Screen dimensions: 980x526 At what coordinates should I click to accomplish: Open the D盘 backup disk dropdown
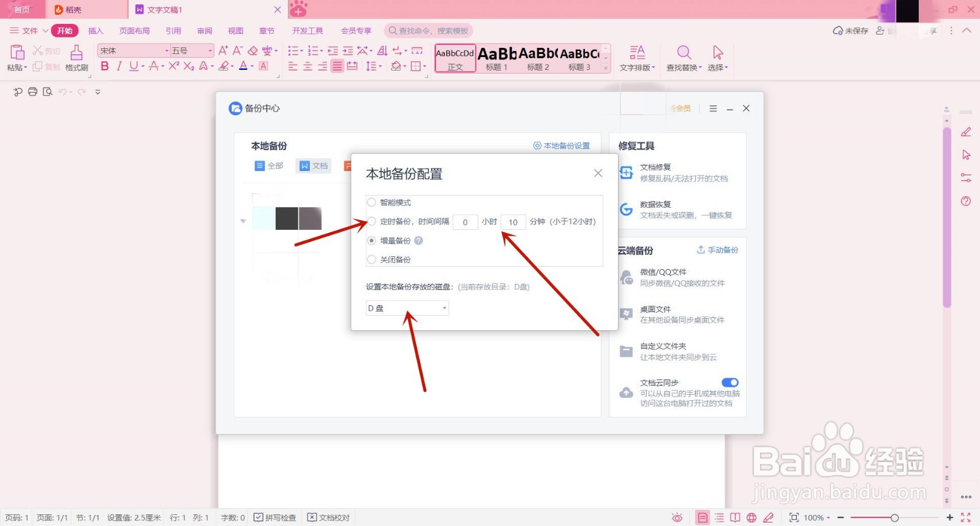(407, 308)
